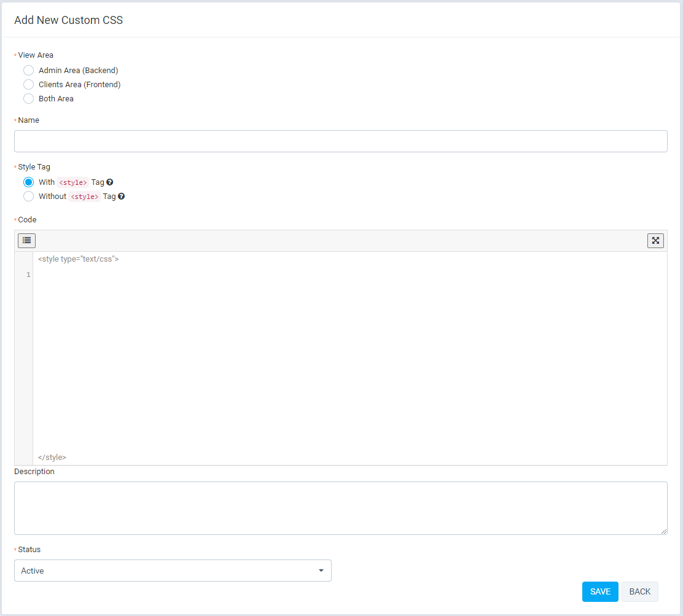
Task: Focus the Name input field
Action: click(x=340, y=141)
